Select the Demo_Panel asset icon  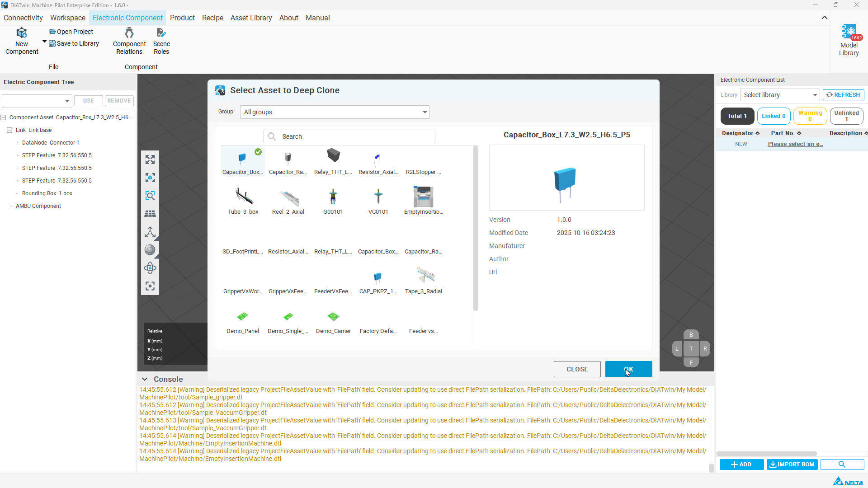click(x=243, y=316)
